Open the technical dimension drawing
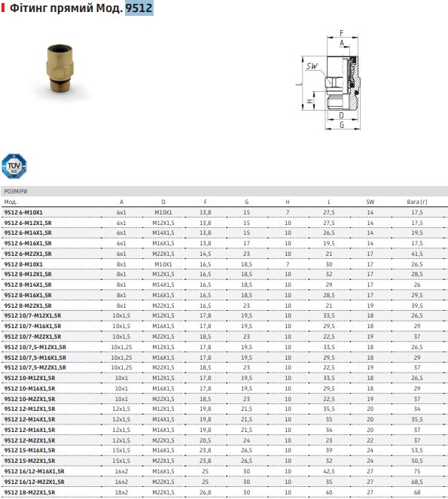This screenshot has height=499, width=448. (x=330, y=81)
